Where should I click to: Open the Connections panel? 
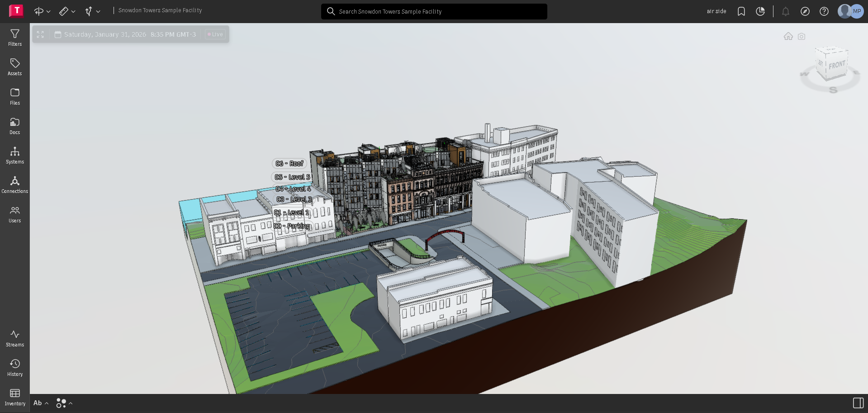click(14, 183)
